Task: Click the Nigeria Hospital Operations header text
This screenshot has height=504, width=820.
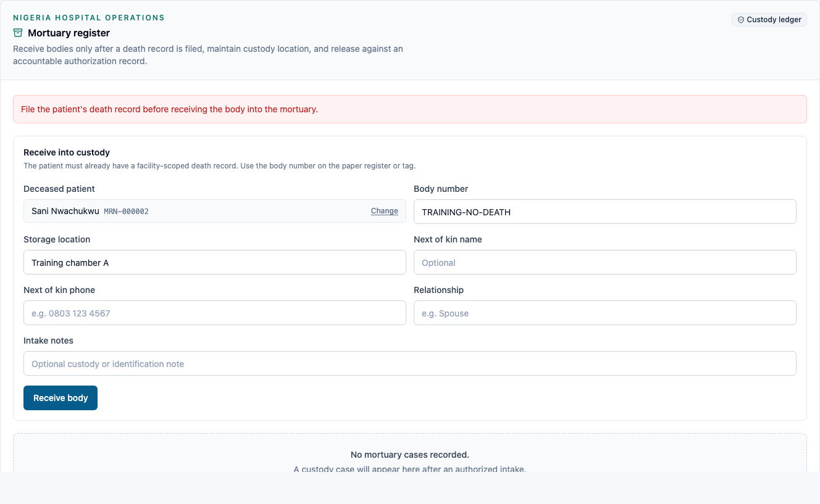Action: tap(89, 18)
